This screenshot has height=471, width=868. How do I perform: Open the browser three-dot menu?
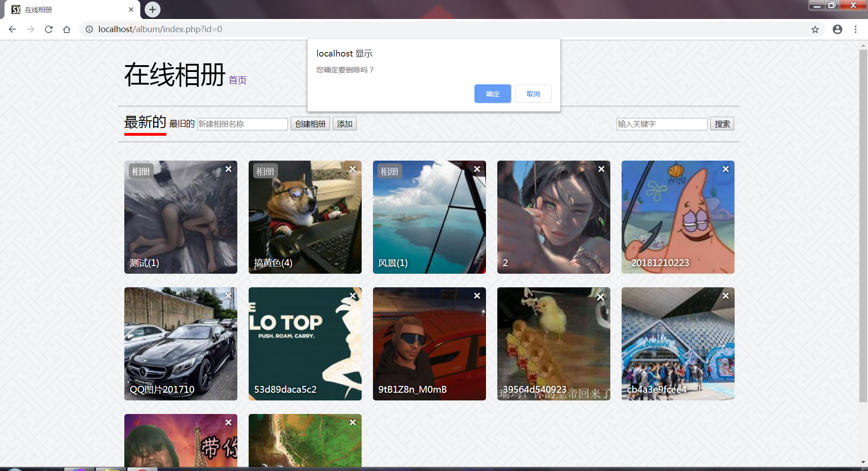pos(855,29)
